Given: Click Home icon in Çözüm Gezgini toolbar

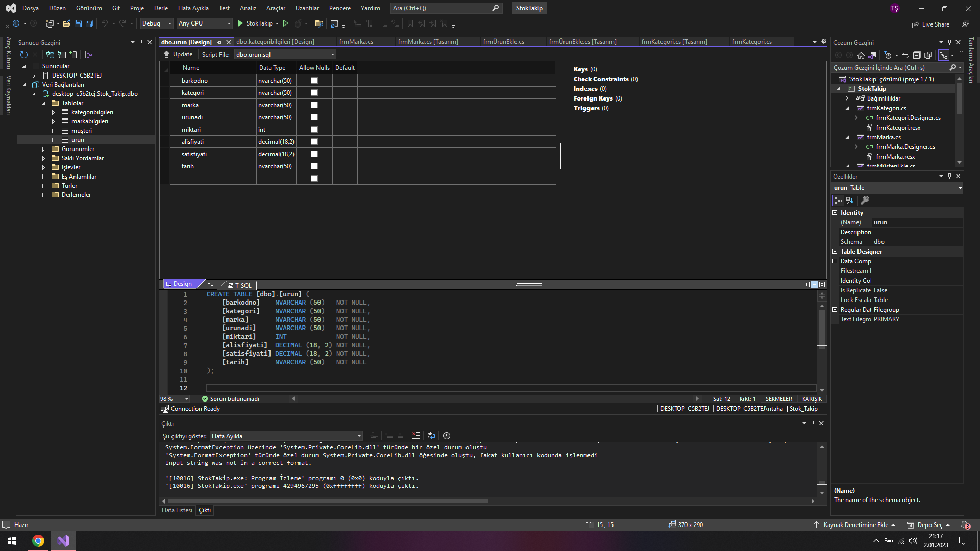Looking at the screenshot, I should [x=861, y=55].
